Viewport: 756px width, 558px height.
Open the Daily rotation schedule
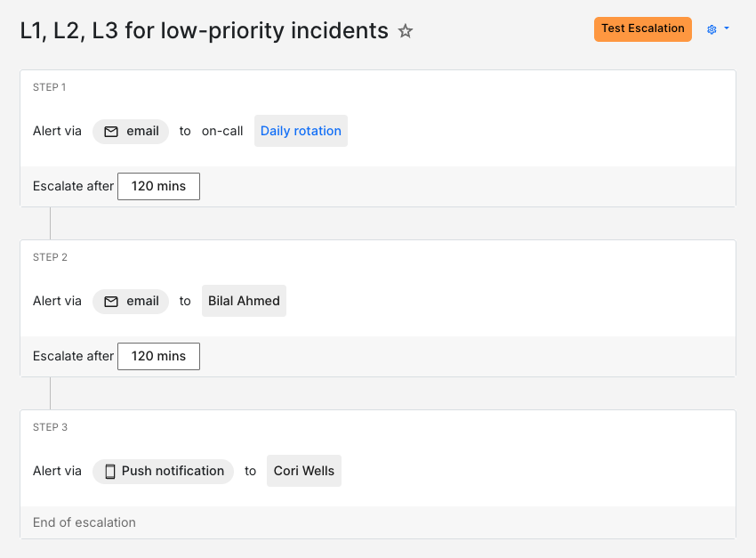pyautogui.click(x=301, y=130)
